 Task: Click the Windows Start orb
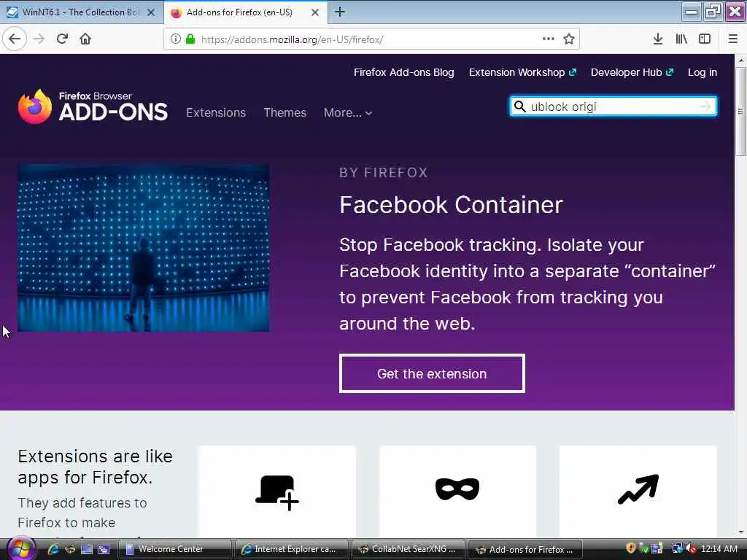[20, 548]
